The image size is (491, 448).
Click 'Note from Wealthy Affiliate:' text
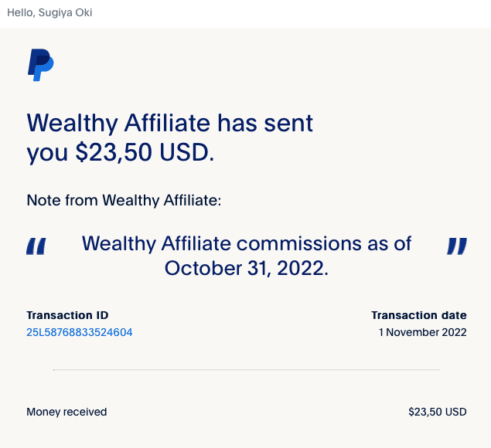[124, 200]
